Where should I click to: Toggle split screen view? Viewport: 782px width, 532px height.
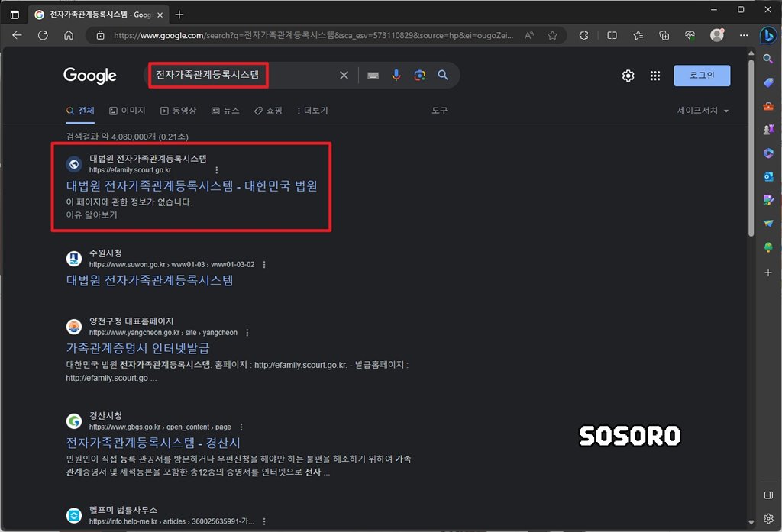tap(612, 35)
